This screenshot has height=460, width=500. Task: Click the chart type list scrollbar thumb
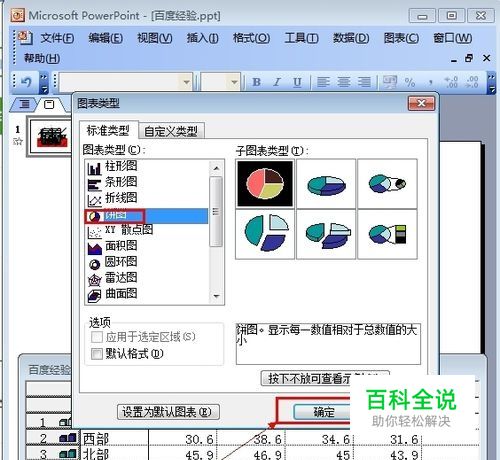216,212
